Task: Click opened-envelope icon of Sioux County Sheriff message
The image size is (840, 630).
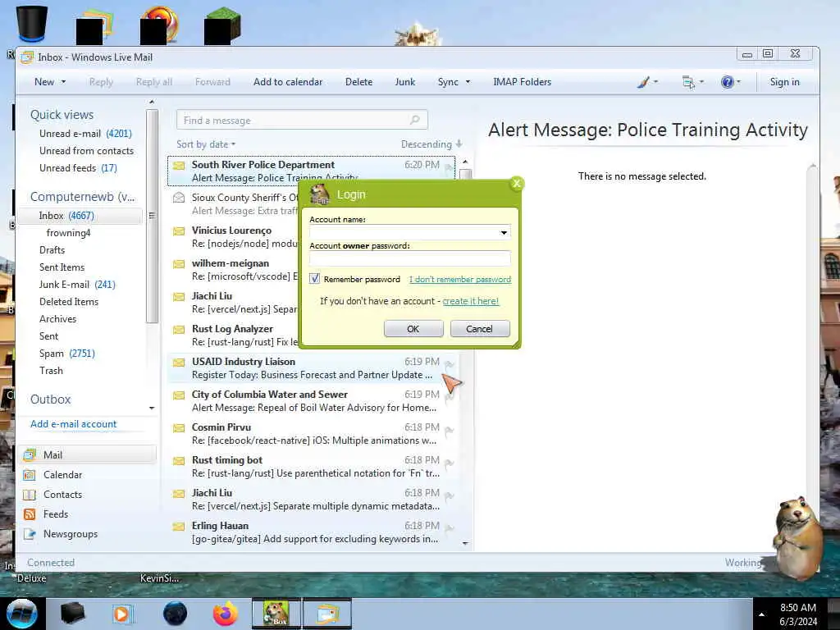Action: tap(179, 198)
